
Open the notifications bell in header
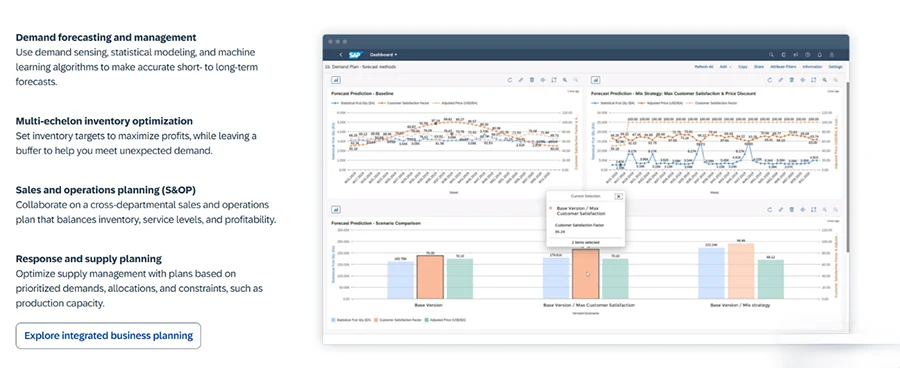pos(820,55)
